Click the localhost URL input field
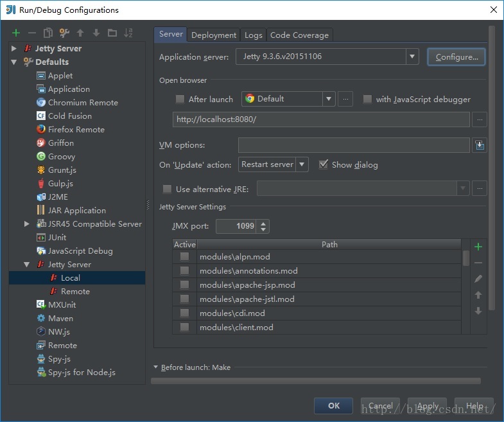This screenshot has width=504, height=422. (x=321, y=119)
